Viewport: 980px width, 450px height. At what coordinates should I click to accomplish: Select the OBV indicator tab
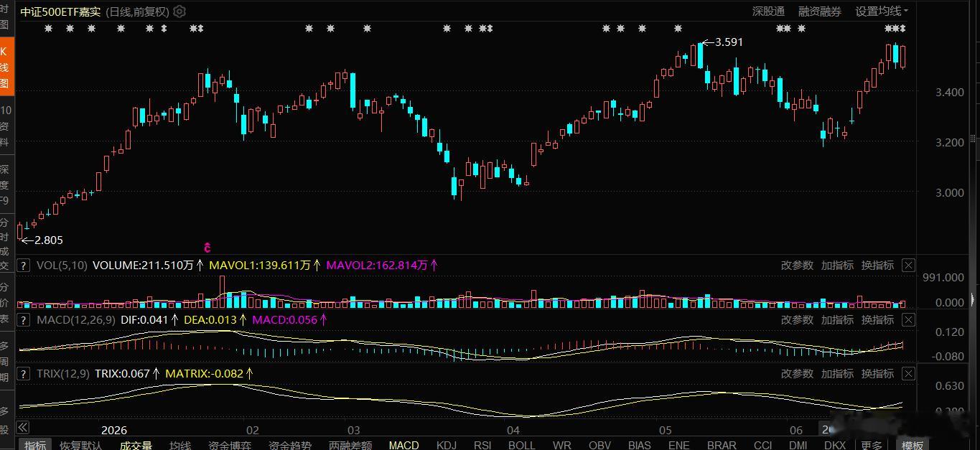click(x=599, y=445)
